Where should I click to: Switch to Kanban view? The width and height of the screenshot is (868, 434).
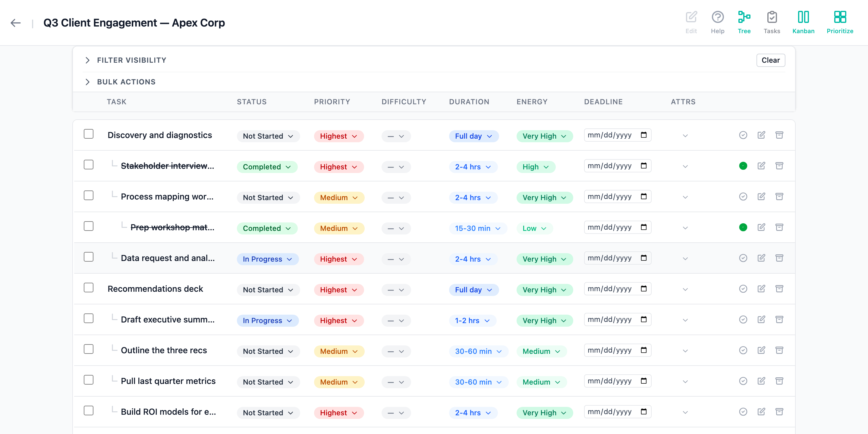pos(803,23)
